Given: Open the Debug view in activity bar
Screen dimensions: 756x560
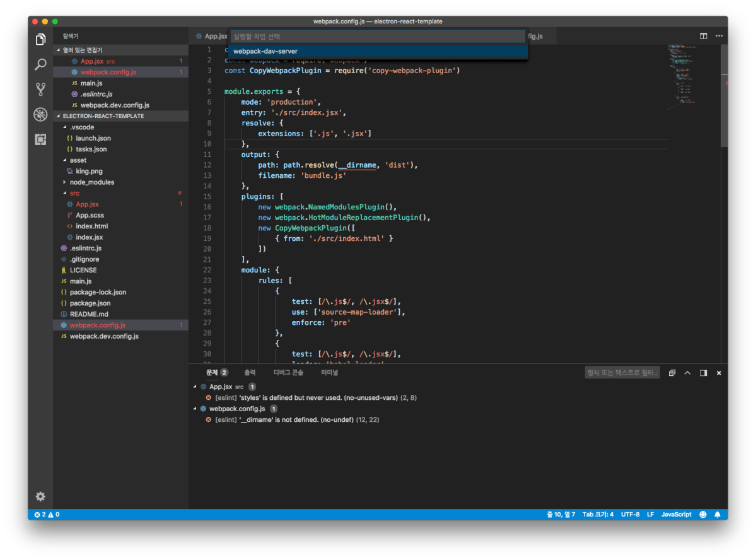Looking at the screenshot, I should [x=40, y=114].
